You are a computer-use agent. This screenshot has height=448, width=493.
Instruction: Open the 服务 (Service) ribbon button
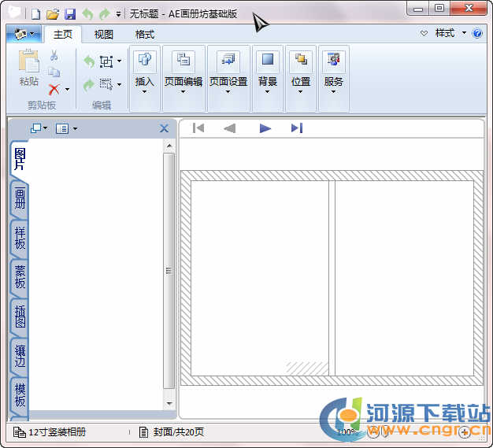334,71
